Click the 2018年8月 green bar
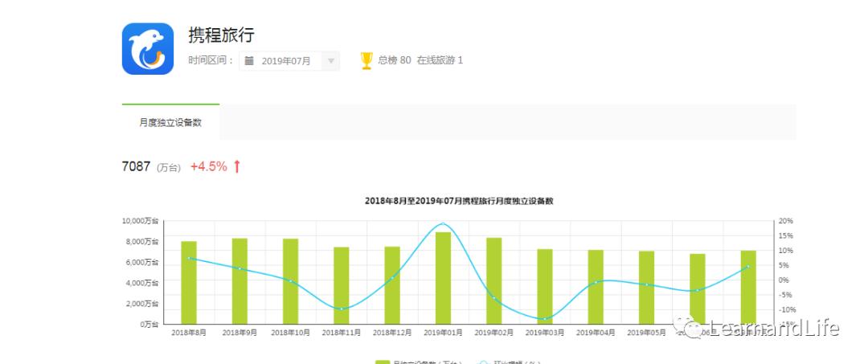Screen dimensions: 868x364 pyautogui.click(x=189, y=283)
